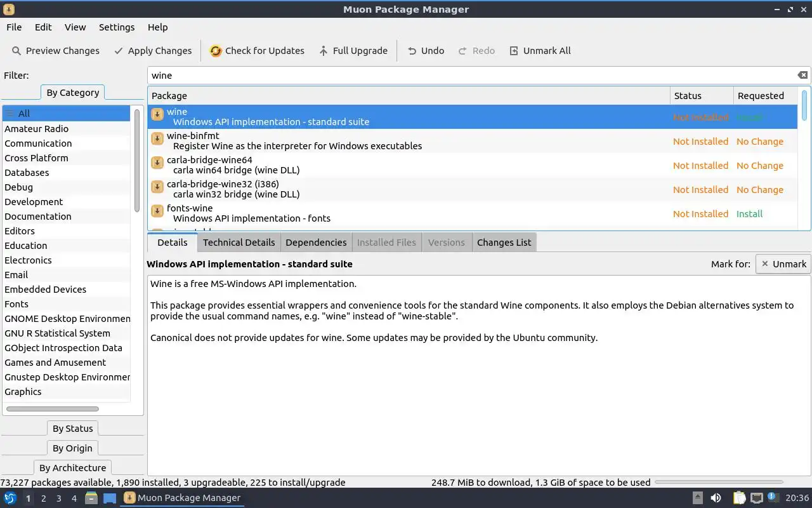This screenshot has height=508, width=812.
Task: Open the Settings menu
Action: 117,27
